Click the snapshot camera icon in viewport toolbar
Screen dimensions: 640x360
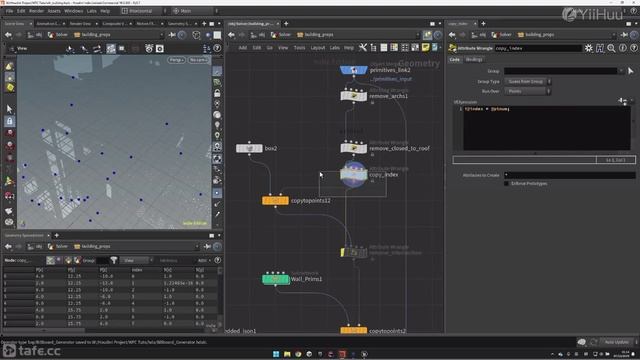160,49
